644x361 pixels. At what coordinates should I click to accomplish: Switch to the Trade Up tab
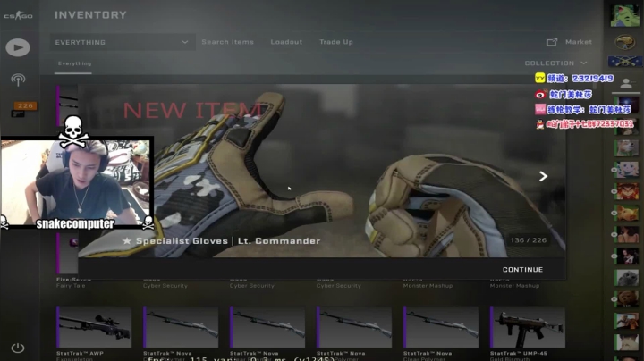(336, 42)
